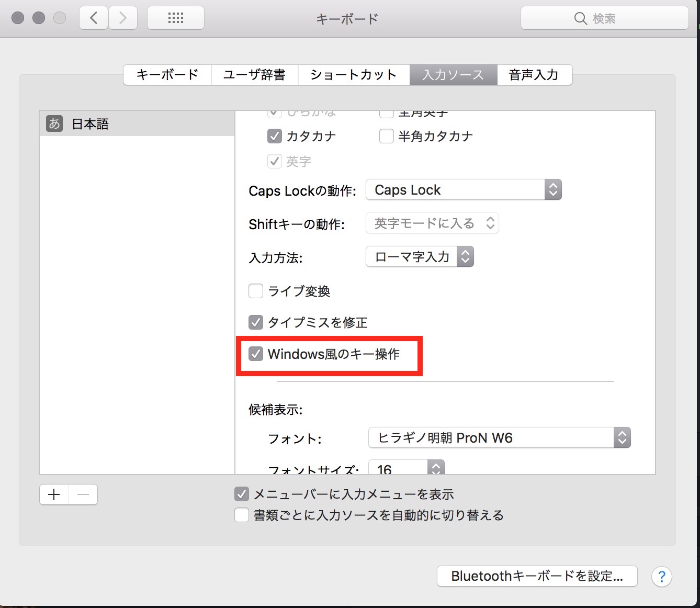Click the search magnifier field 検索
700x608 pixels.
point(604,18)
